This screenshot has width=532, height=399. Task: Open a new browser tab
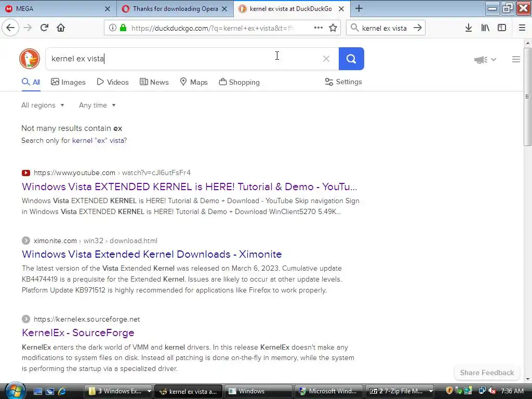(359, 8)
